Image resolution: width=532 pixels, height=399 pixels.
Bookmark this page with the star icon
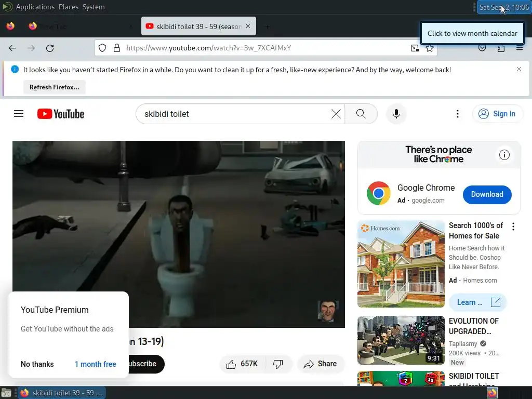(430, 48)
